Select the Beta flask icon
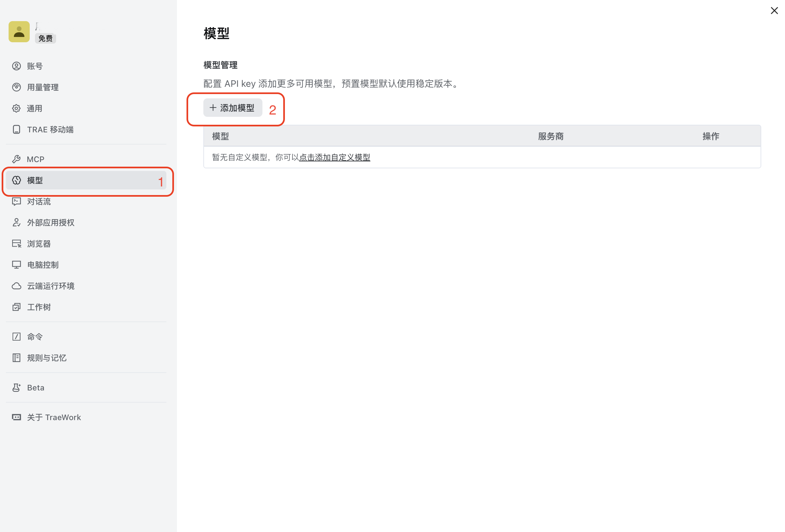Viewport: 785px width, 532px height. click(x=16, y=387)
